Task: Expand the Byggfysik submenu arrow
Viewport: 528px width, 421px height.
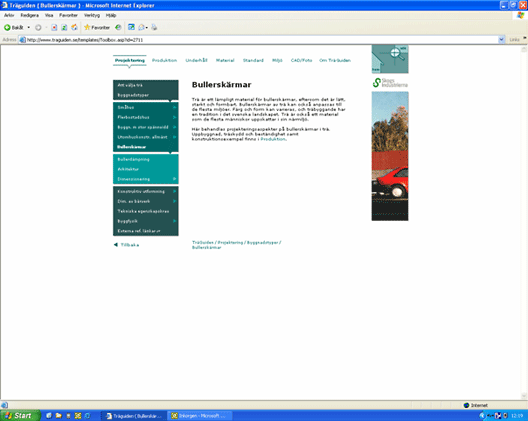Action: click(x=174, y=221)
